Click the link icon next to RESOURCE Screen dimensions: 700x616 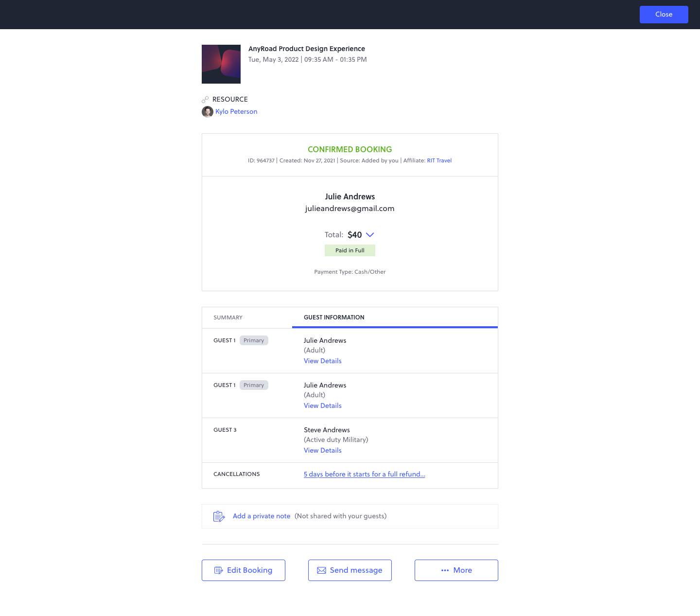pos(206,99)
